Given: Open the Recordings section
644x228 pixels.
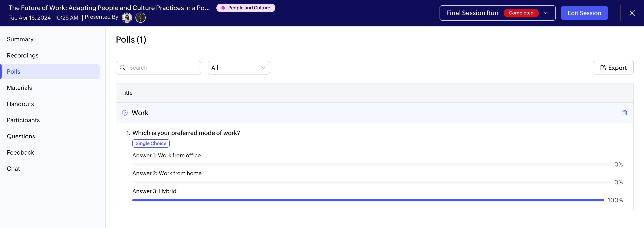Looking at the screenshot, I should click(23, 56).
